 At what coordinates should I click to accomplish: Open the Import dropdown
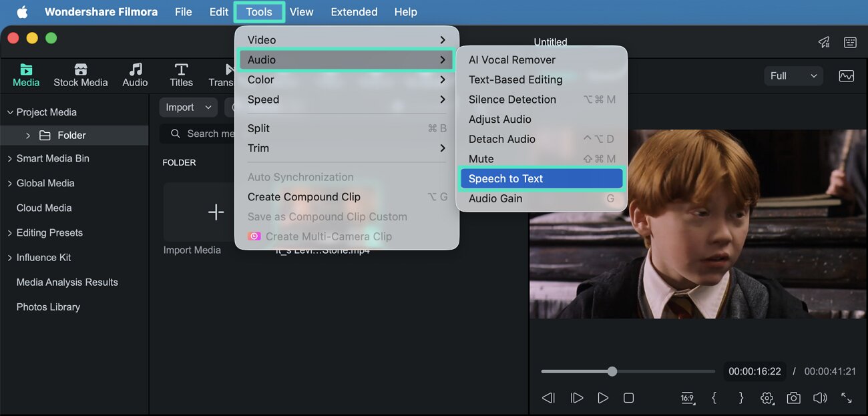(x=188, y=108)
